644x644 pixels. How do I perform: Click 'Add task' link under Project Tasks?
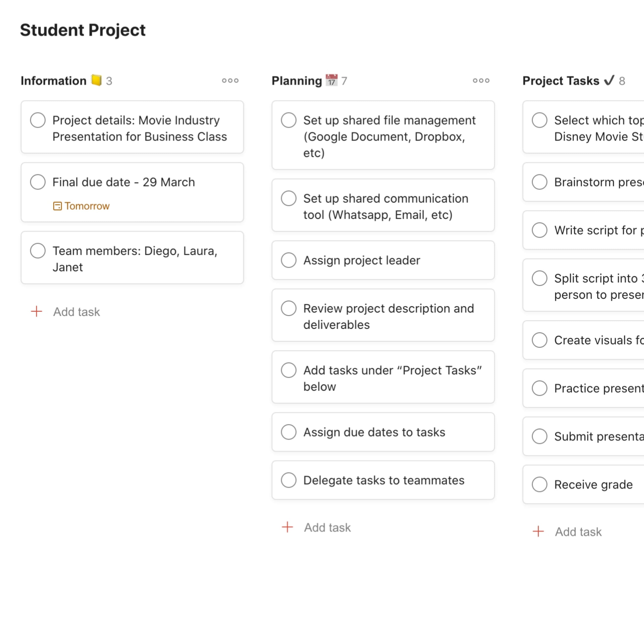click(x=578, y=531)
